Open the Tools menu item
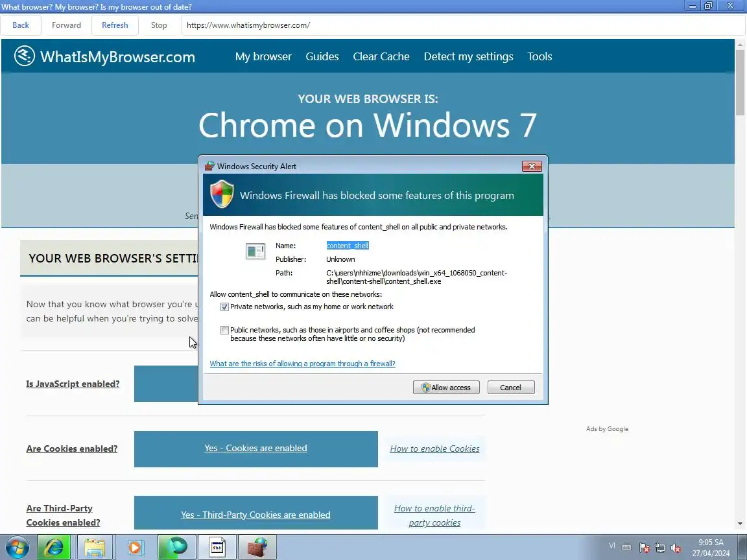Image resolution: width=747 pixels, height=560 pixels. click(x=539, y=56)
